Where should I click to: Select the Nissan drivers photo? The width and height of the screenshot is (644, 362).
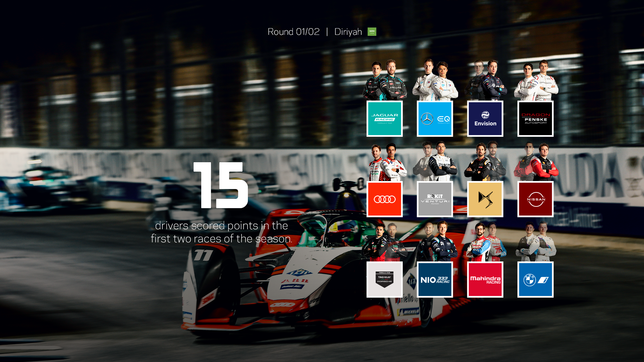point(536,162)
